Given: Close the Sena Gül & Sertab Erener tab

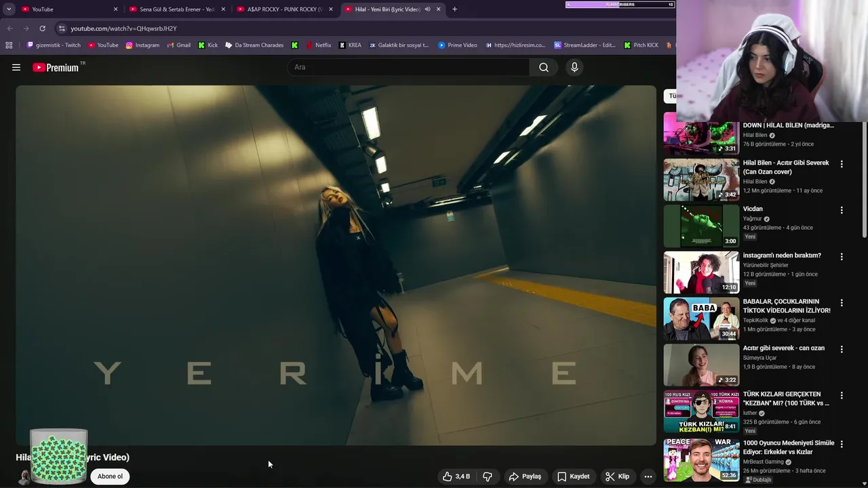Looking at the screenshot, I should (x=222, y=9).
